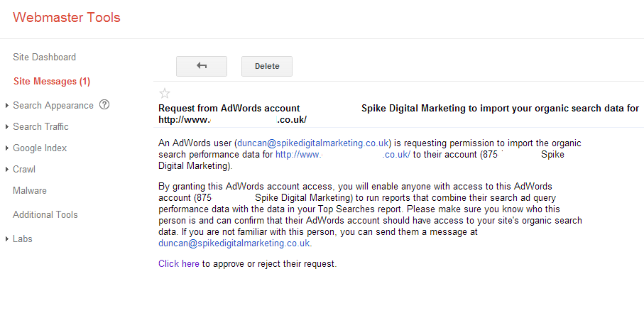Go back using the arrow button

point(201,66)
